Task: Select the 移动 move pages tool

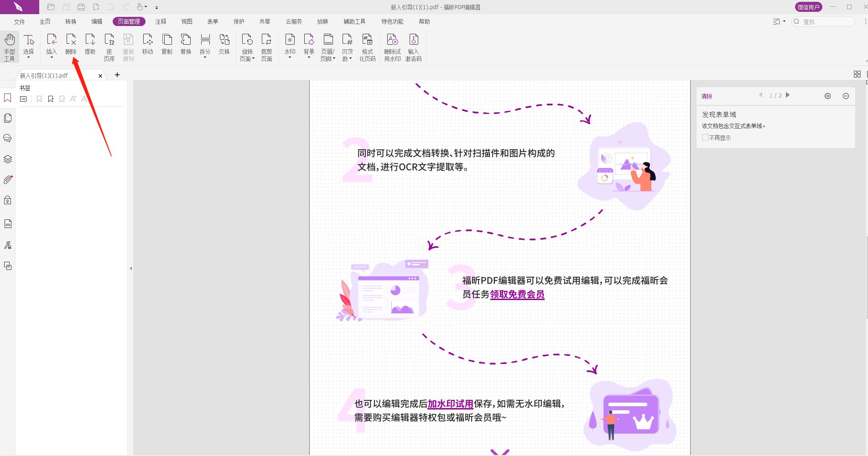Action: coord(147,46)
